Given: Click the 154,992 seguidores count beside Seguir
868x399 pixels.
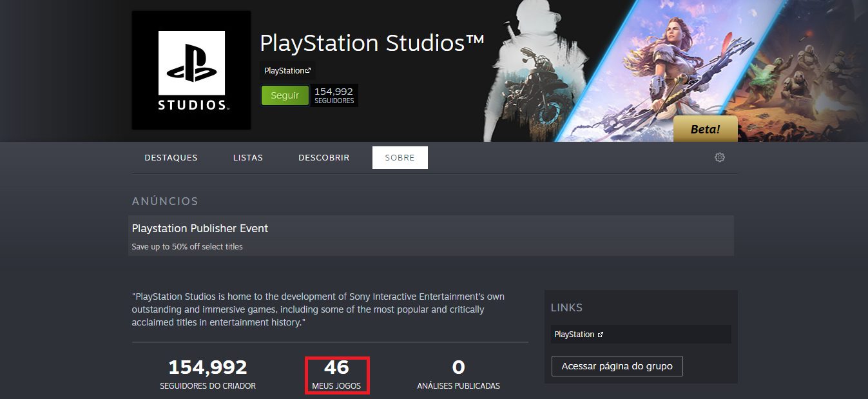Looking at the screenshot, I should [334, 95].
